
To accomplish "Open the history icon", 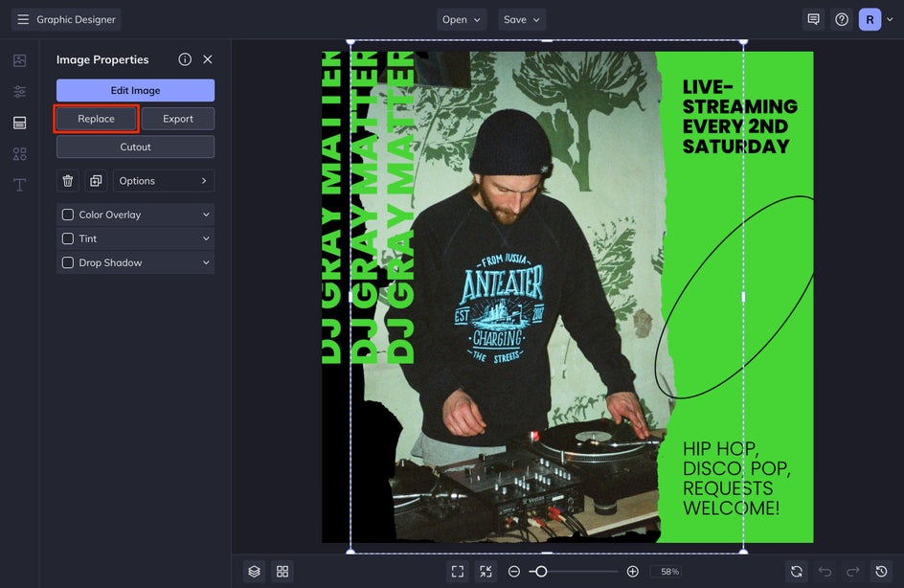I will [882, 572].
